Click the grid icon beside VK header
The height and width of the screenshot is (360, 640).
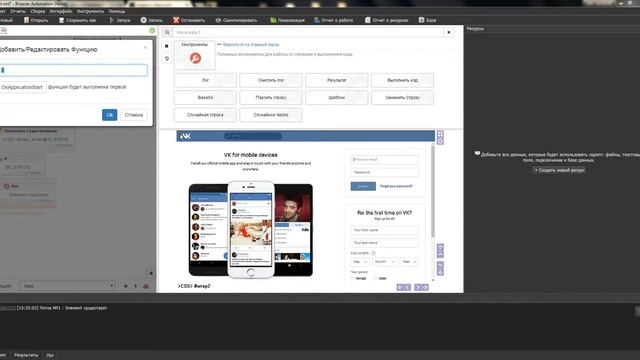440,134
